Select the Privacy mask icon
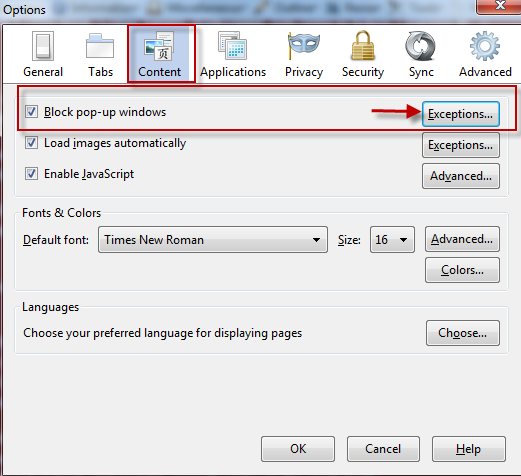This screenshot has height=476, width=521. [x=303, y=45]
